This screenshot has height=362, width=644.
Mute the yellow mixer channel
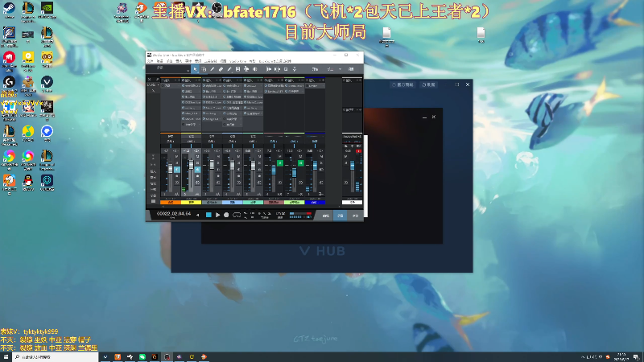[x=197, y=156]
